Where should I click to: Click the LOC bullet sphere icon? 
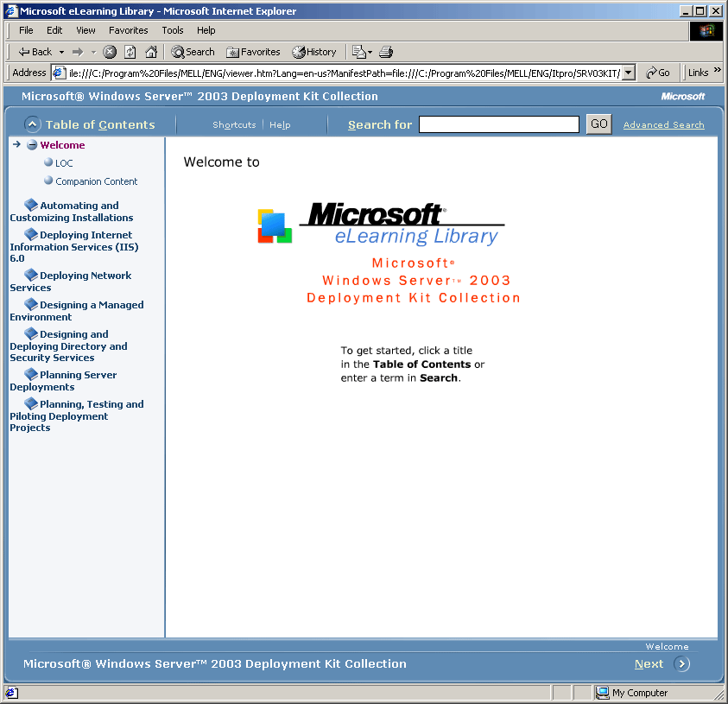[47, 162]
